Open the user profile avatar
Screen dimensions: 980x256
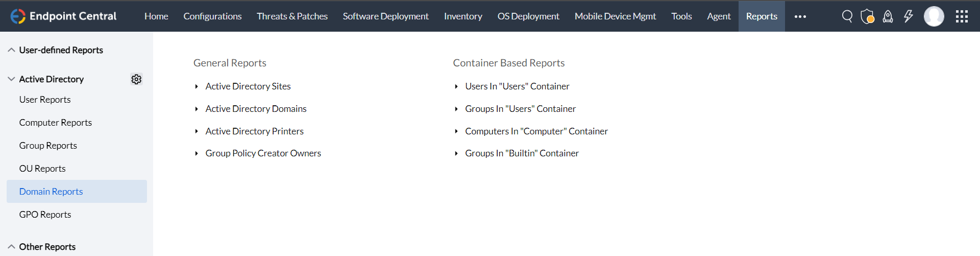click(x=934, y=16)
